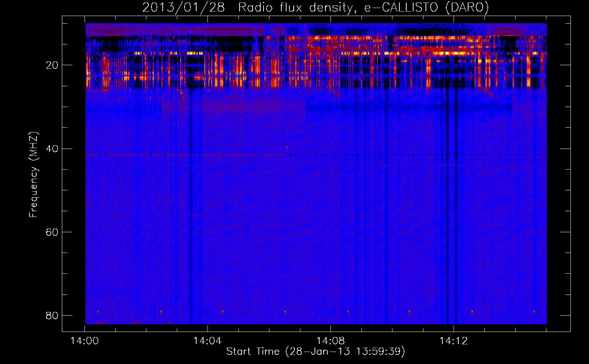Click the '40' frequency tick label
589x364 pixels.
(52, 149)
